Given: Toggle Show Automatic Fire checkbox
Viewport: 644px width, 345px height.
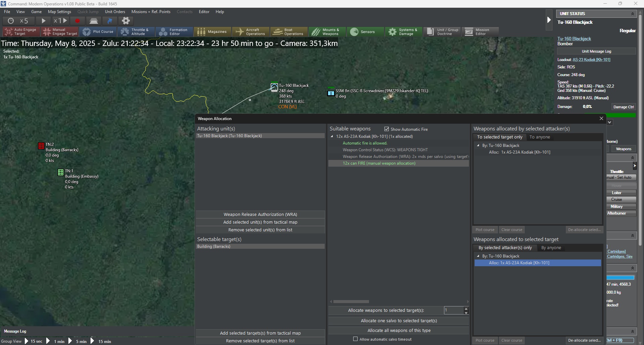Looking at the screenshot, I should point(386,129).
